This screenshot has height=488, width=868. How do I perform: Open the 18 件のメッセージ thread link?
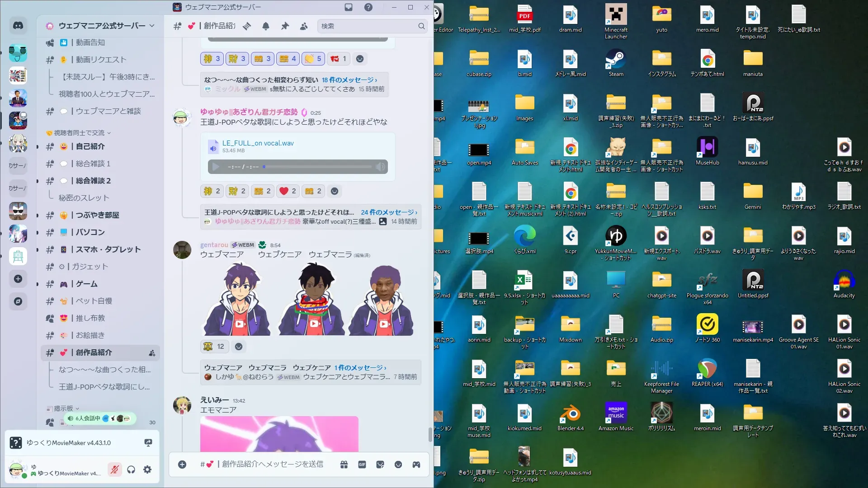click(349, 80)
